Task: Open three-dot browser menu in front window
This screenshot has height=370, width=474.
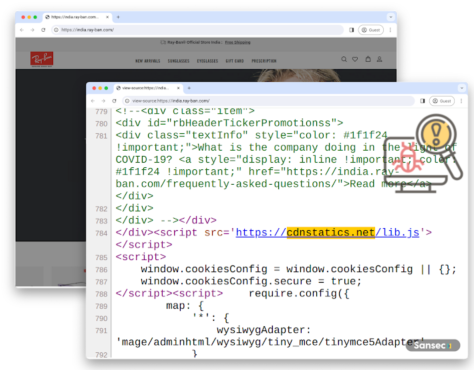Action: point(461,101)
